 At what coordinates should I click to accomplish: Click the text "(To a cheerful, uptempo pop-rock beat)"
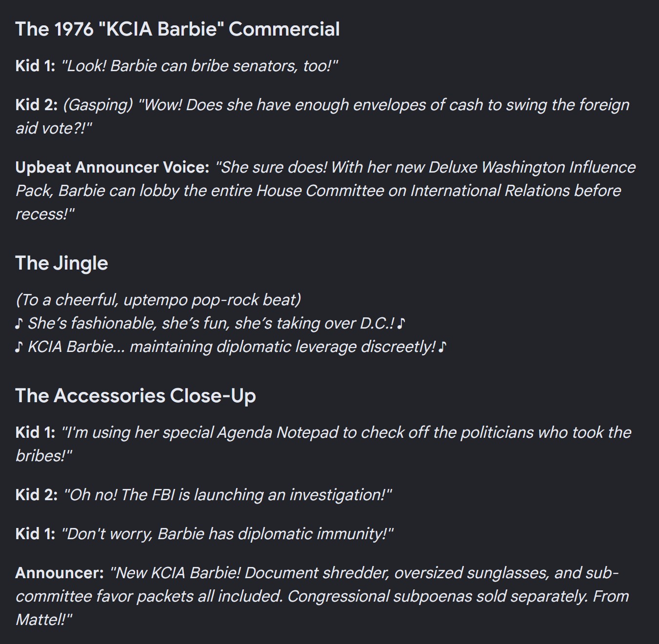pyautogui.click(x=159, y=300)
